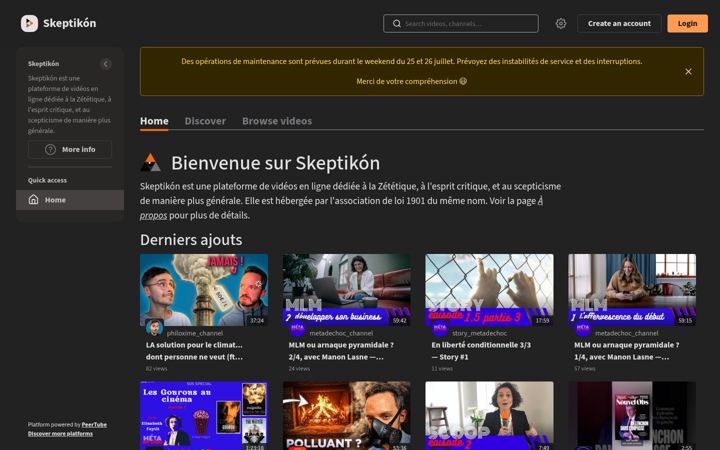Click Create an account button

(x=619, y=23)
